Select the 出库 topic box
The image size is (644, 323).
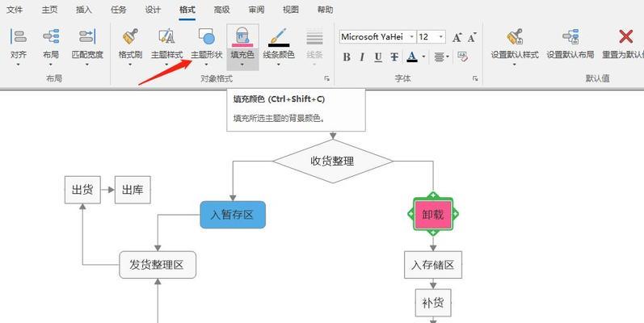133,190
